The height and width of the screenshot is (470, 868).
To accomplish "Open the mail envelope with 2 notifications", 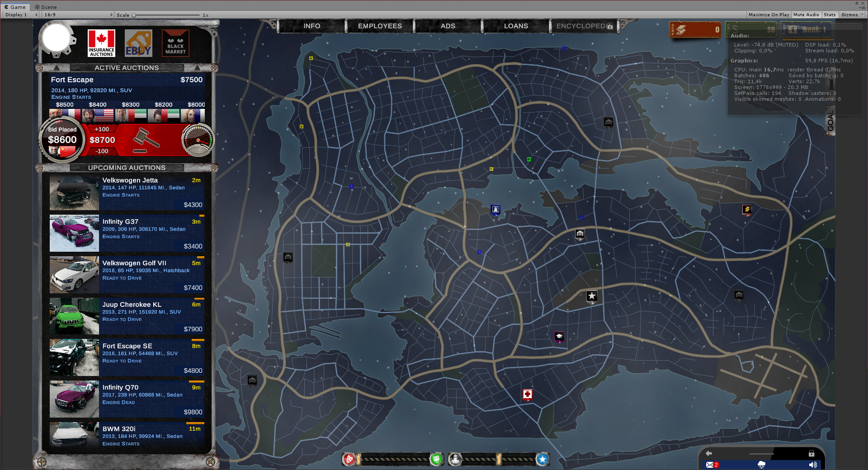I will [x=712, y=465].
